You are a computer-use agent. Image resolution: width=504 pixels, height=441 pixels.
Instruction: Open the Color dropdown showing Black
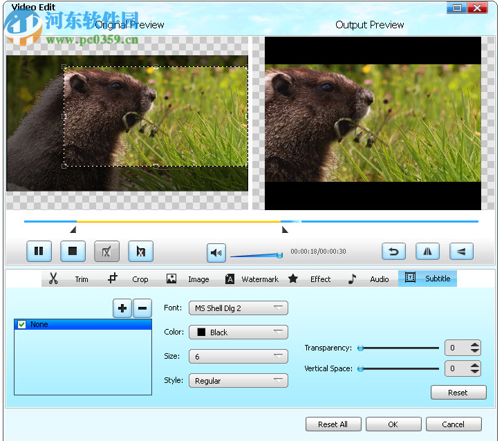point(239,332)
